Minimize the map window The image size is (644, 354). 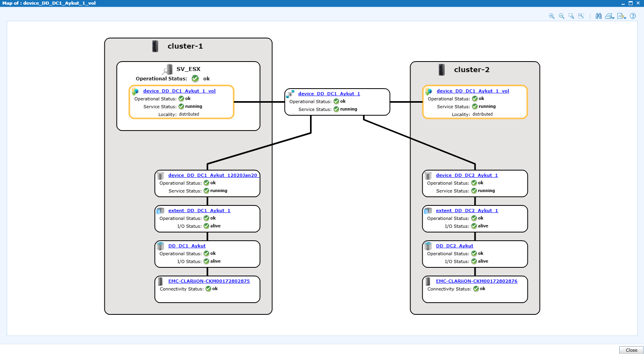point(623,3)
